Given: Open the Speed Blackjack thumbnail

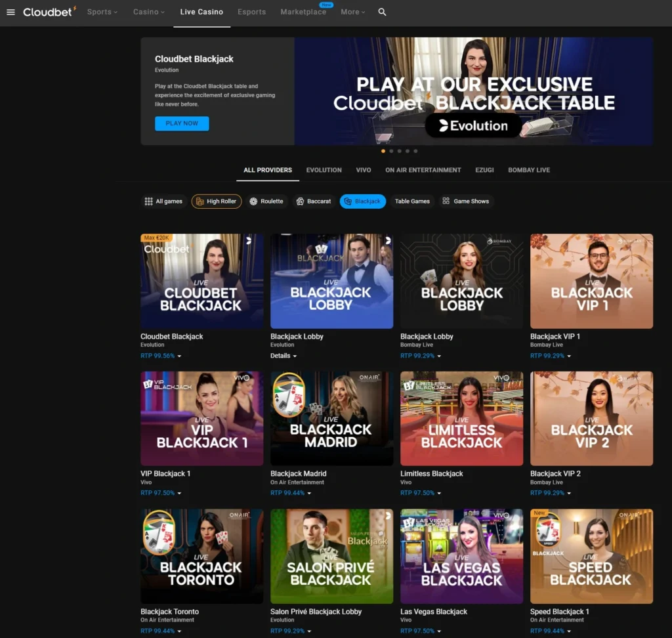Looking at the screenshot, I should tap(591, 557).
